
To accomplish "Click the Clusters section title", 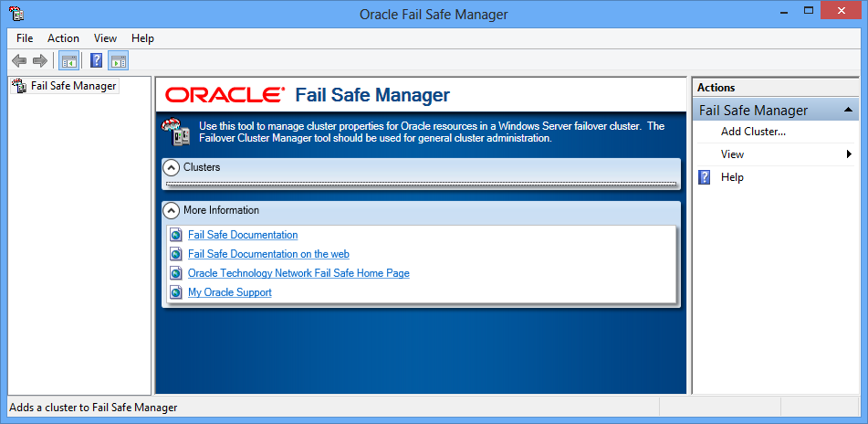I will [202, 167].
